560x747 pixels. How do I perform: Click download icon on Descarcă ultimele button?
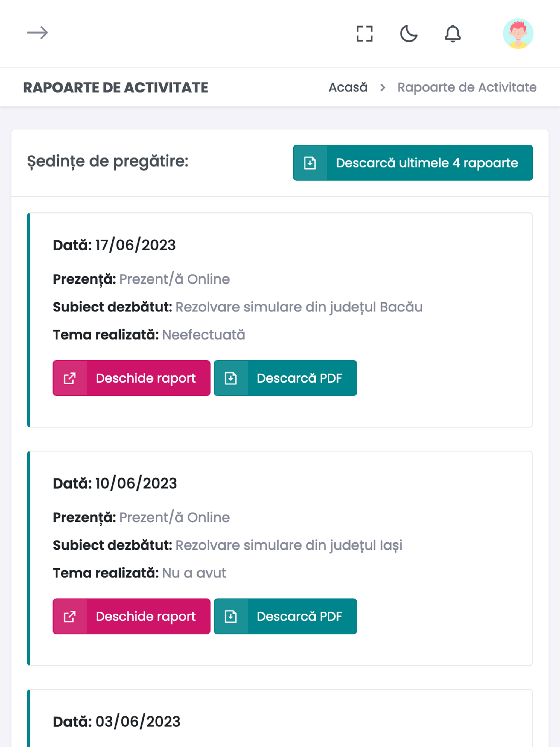click(x=310, y=163)
